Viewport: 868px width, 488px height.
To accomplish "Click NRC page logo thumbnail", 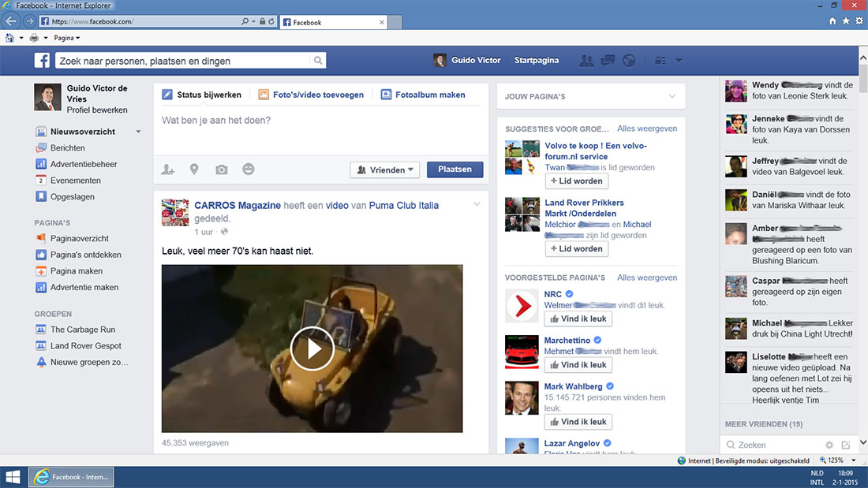I will 522,305.
